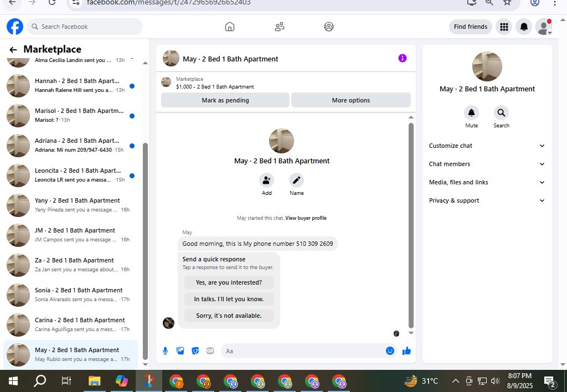Screen dimensions: 567x392
Task: Open conversation information purple icon
Action: pyautogui.click(x=403, y=58)
